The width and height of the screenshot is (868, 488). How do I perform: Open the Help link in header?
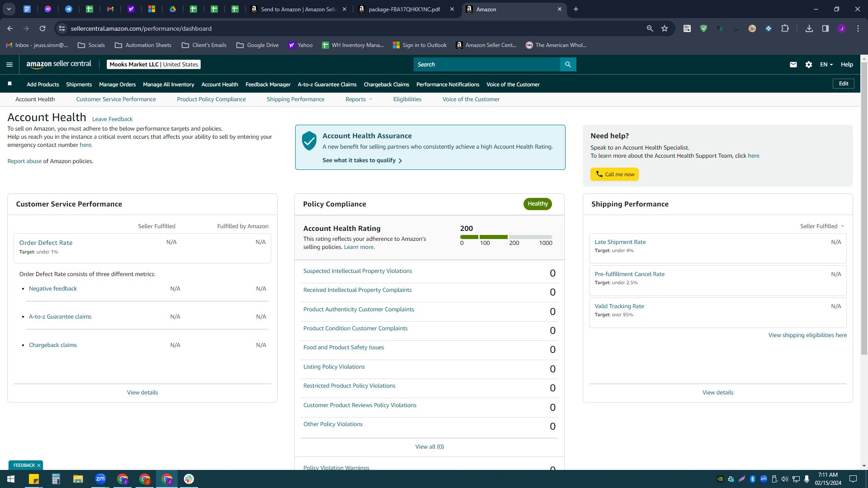pyautogui.click(x=847, y=65)
